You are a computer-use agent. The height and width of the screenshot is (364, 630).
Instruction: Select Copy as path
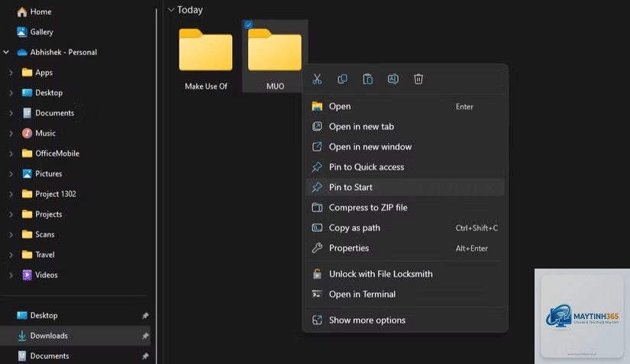tap(405, 227)
